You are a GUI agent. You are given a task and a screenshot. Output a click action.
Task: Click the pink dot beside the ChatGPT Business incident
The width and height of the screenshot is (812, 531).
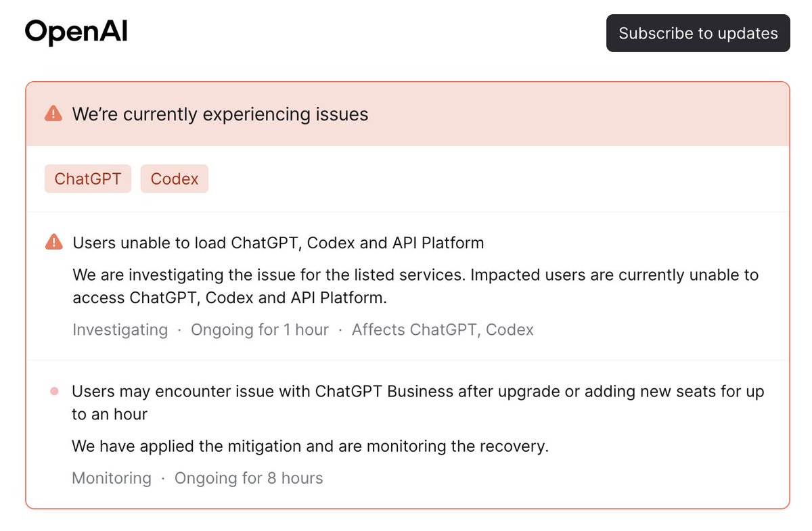click(54, 391)
